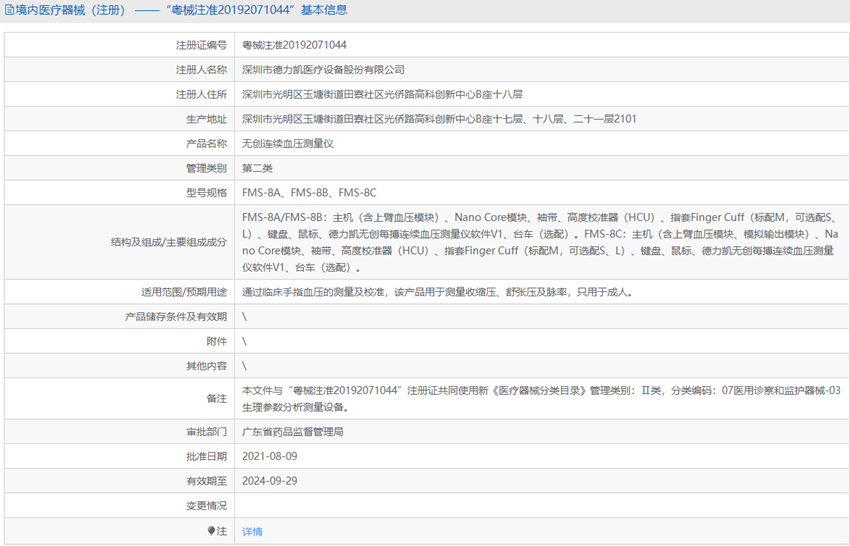Click the model specs FMS-8A、FMS-8B、FMS-8C
850x546 pixels.
click(x=309, y=192)
